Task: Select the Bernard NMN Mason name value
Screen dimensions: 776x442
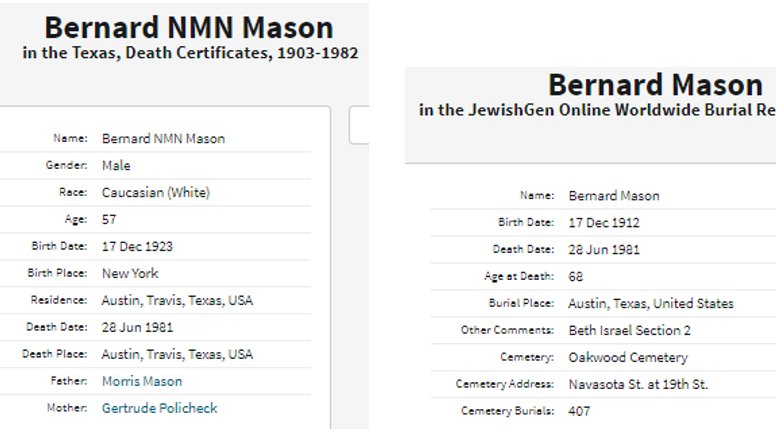Action: [x=163, y=139]
